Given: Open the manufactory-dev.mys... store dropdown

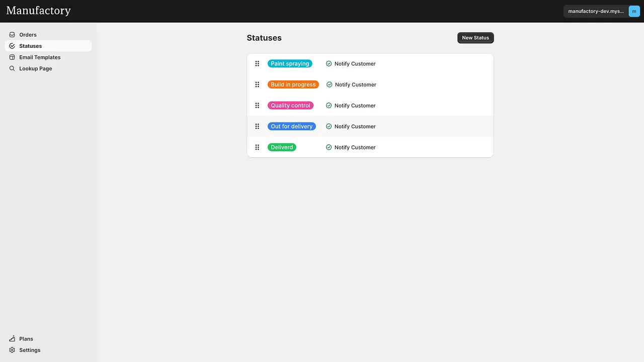Looking at the screenshot, I should [596, 11].
